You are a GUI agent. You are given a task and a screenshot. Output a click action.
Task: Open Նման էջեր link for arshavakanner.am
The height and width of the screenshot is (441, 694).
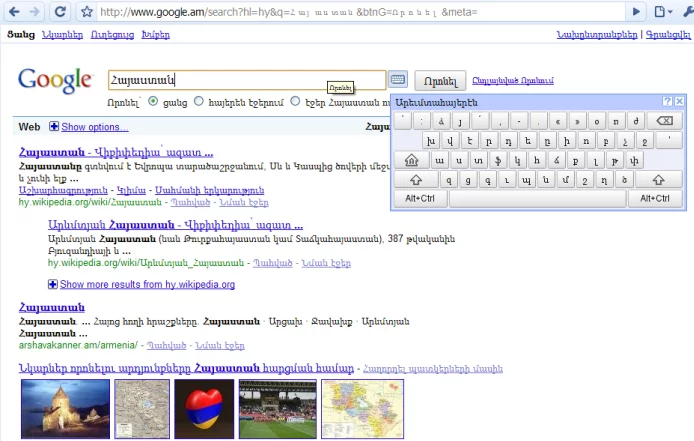(x=220, y=345)
